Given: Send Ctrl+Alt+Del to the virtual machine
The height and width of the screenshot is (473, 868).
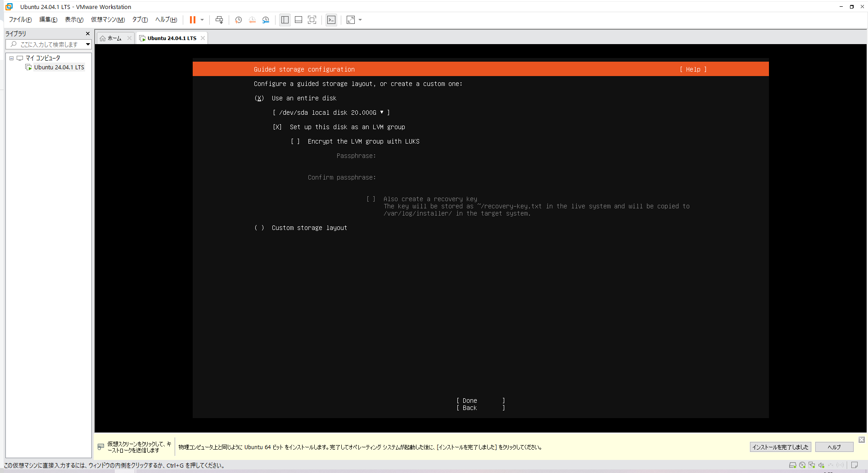Looking at the screenshot, I should [x=219, y=20].
